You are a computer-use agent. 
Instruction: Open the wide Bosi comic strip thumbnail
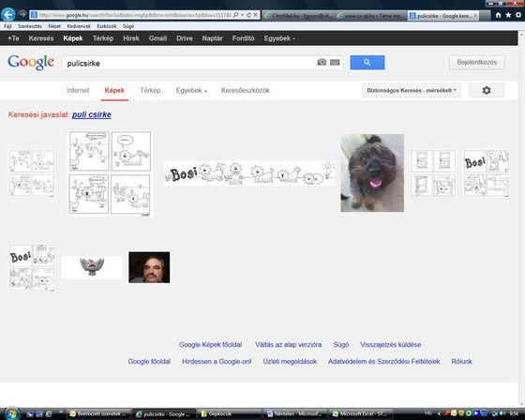coord(249,173)
